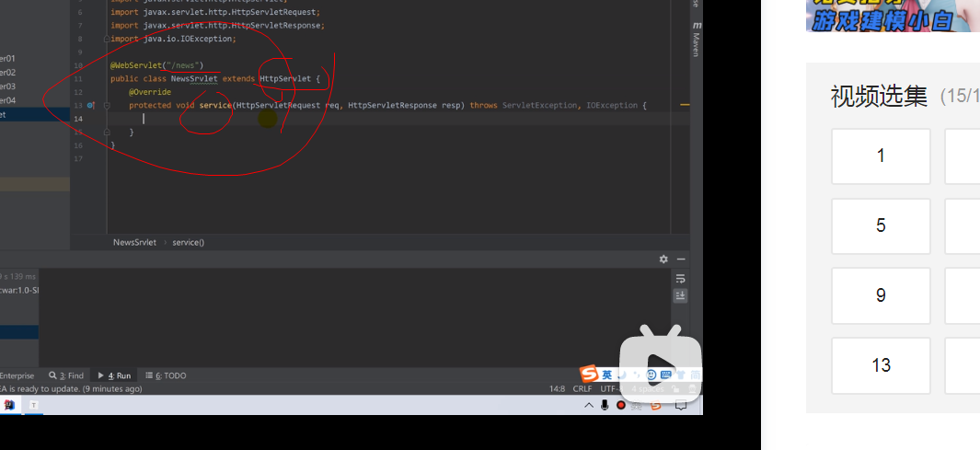Image resolution: width=980 pixels, height=450 pixels.
Task: Collapse the imports fold on line 8
Action: coord(107,39)
